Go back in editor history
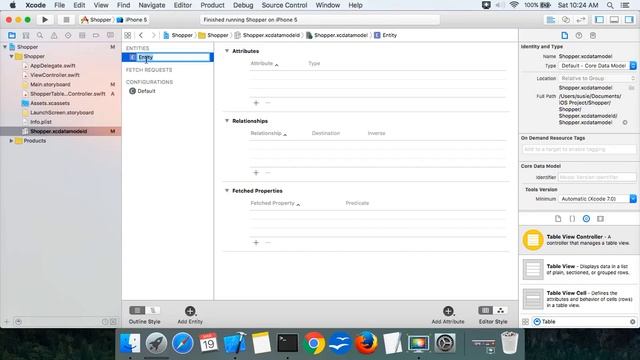The image size is (640, 360). (141, 35)
